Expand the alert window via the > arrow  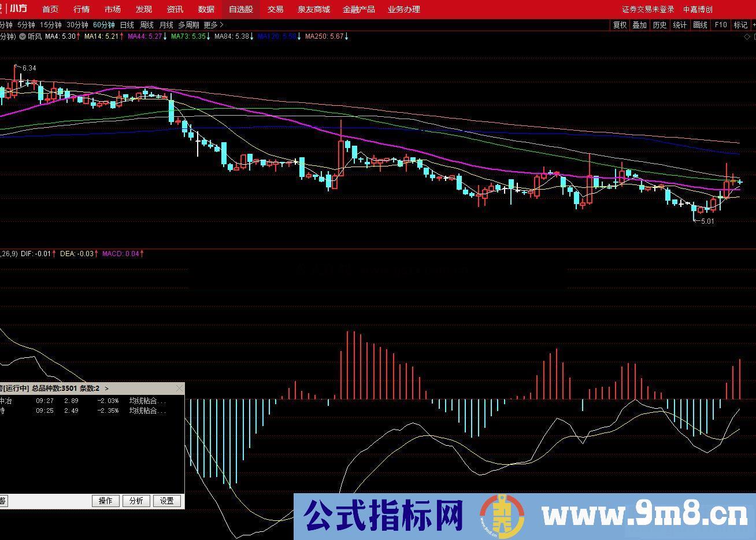(106, 389)
